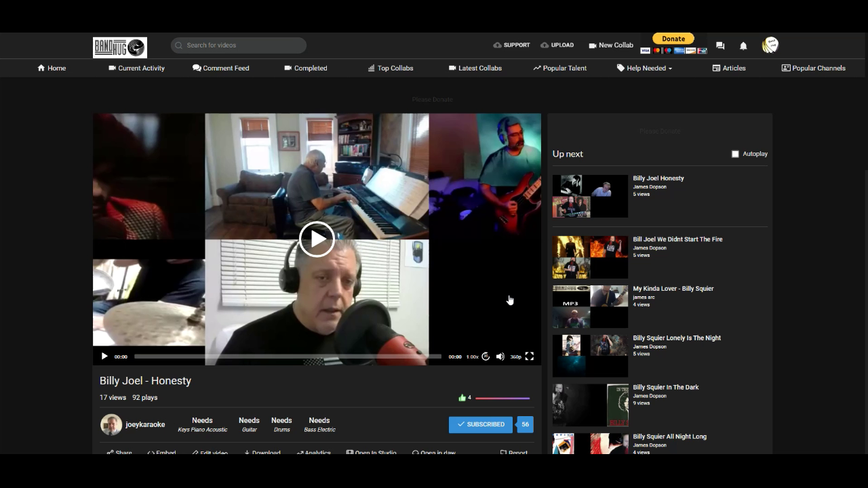This screenshot has height=488, width=868.
Task: Click the search magnifier icon
Action: coord(179,45)
